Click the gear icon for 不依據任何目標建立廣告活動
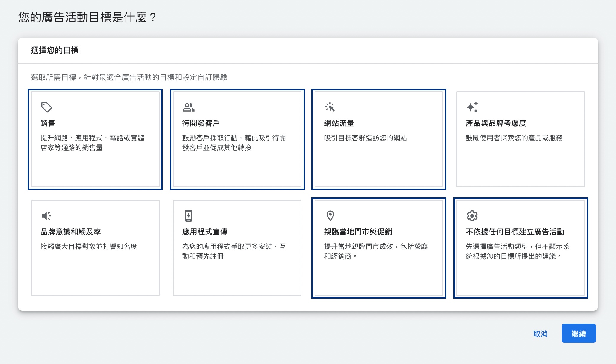 click(472, 216)
